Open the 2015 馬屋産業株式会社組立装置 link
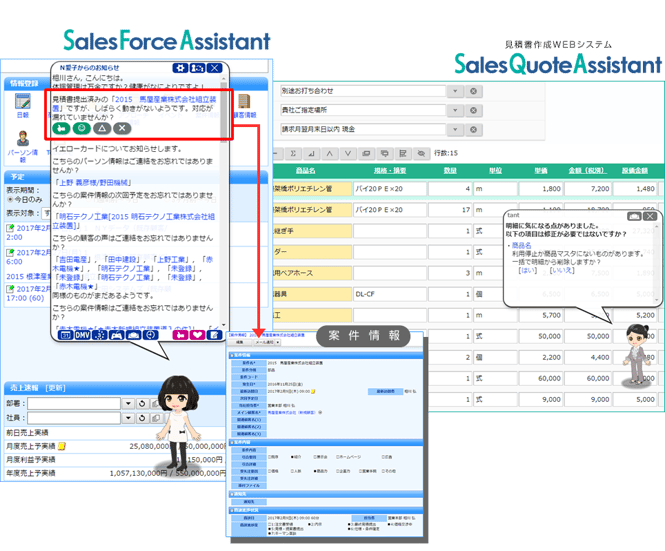 pos(134,103)
